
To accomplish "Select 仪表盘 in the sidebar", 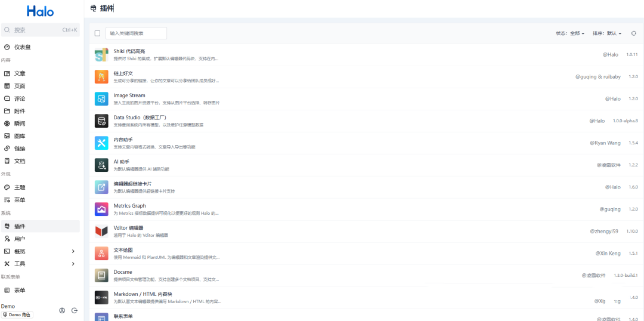I will 23,47.
